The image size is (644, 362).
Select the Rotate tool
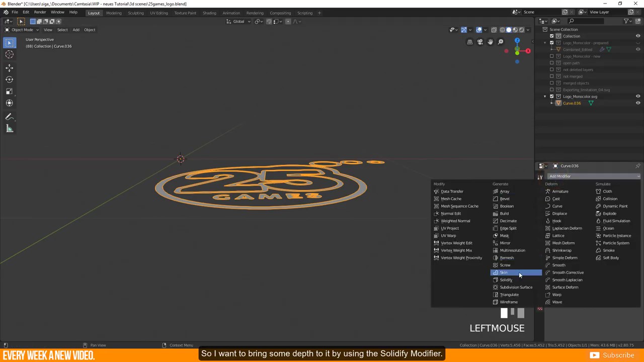point(9,79)
